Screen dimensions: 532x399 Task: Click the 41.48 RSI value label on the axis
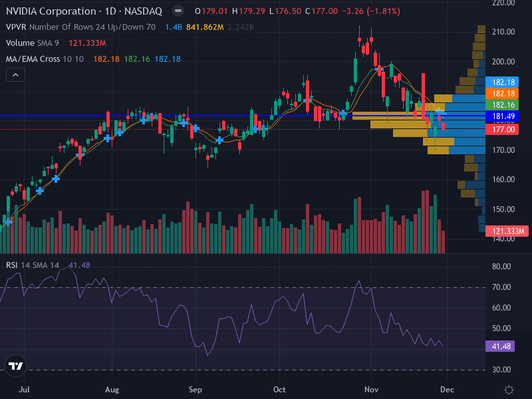[x=500, y=346]
